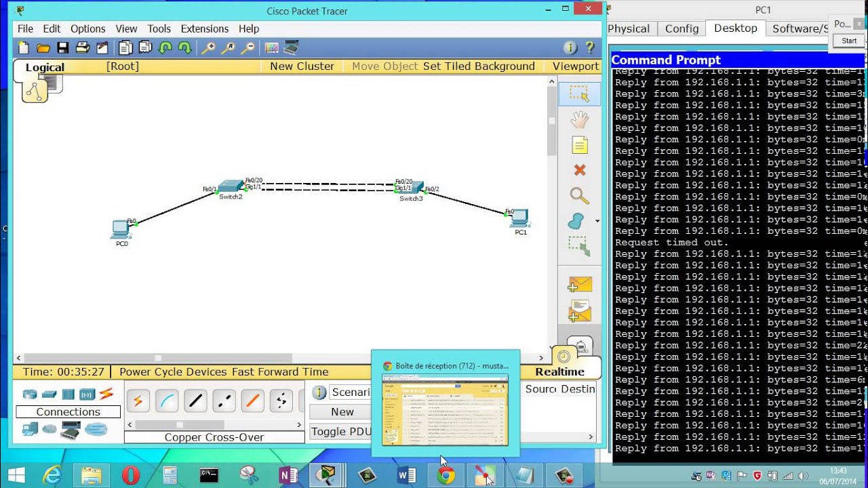Click New Cluster button
The image size is (868, 488).
click(302, 66)
